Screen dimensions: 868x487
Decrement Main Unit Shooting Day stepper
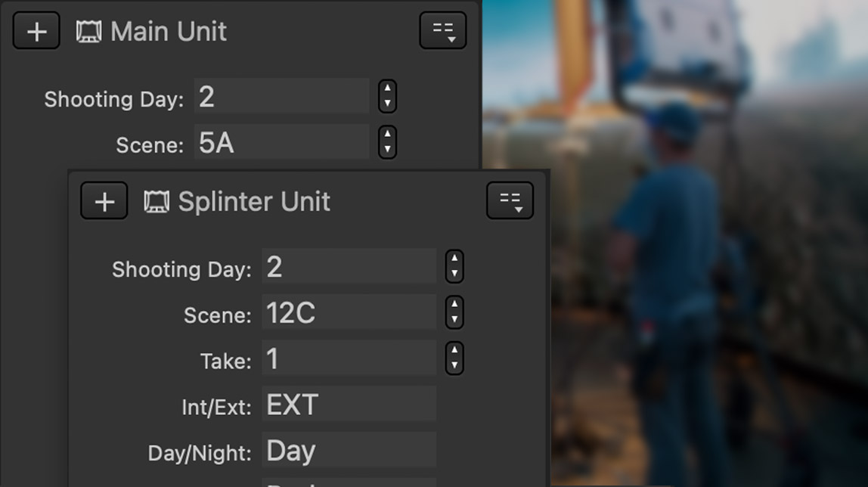(387, 104)
